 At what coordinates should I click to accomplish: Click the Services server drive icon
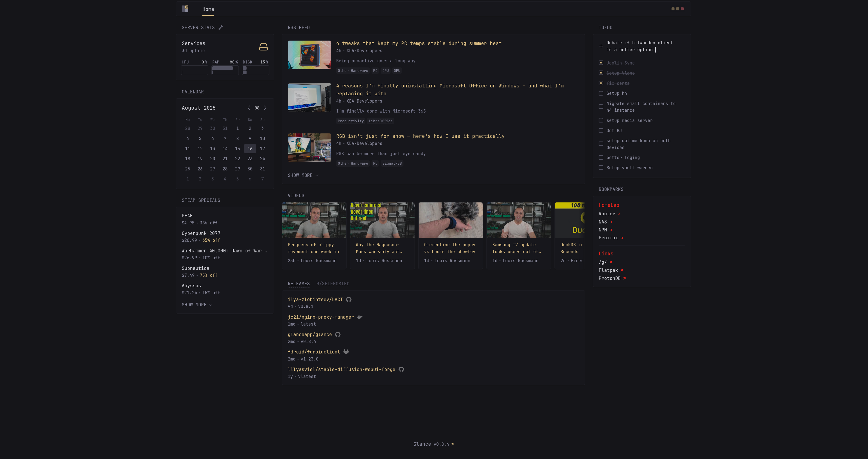pyautogui.click(x=263, y=47)
